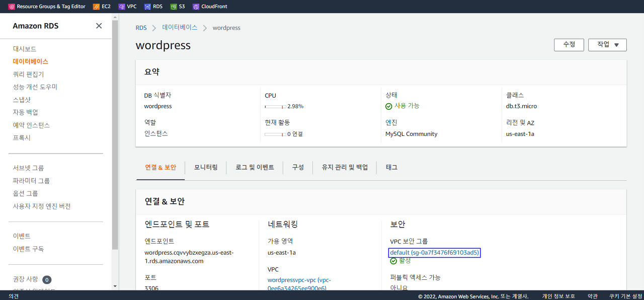Viewport: 644px width, 300px height.
Task: Open 옵션 그룹 in the sidebar
Action: [25, 193]
